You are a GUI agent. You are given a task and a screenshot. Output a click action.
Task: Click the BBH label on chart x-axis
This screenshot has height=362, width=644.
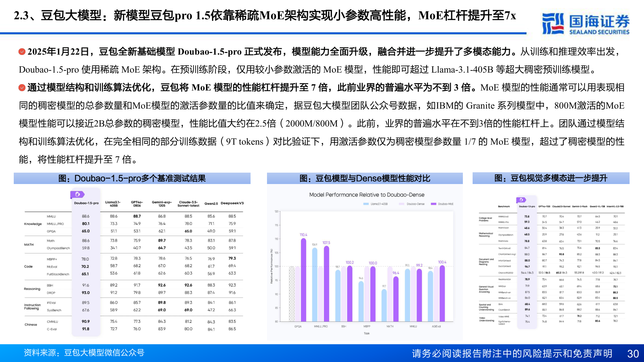click(343, 326)
